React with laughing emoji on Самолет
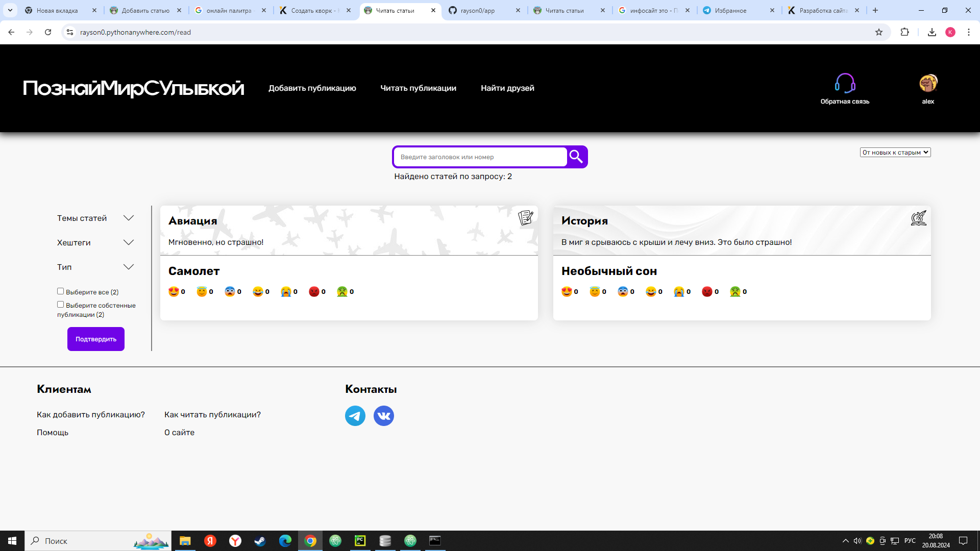The width and height of the screenshot is (980, 551). point(258,291)
